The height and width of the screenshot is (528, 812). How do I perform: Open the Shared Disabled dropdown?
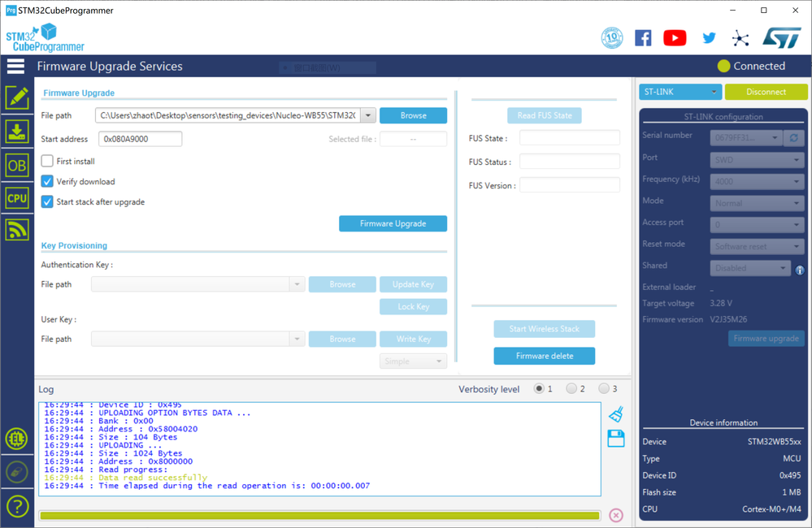point(750,268)
